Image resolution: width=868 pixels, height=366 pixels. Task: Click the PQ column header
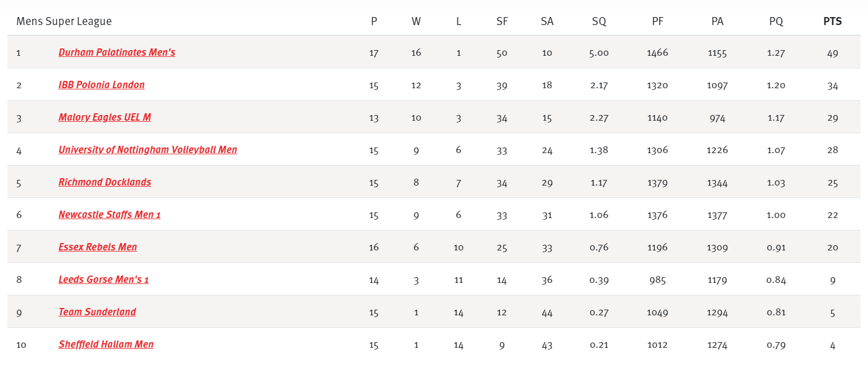click(776, 22)
